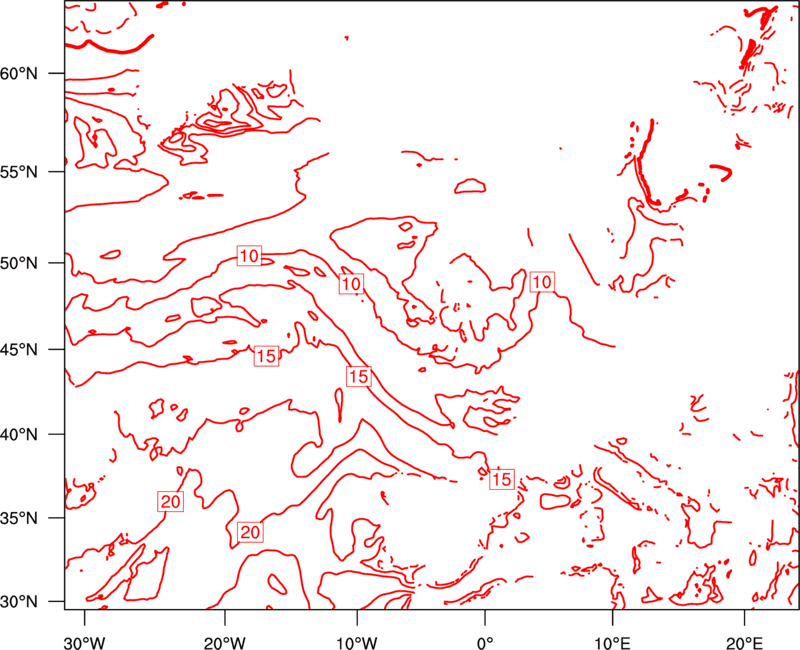The image size is (800, 650).
Task: Click the 10°W longitude axis label
Action: pyautogui.click(x=357, y=643)
